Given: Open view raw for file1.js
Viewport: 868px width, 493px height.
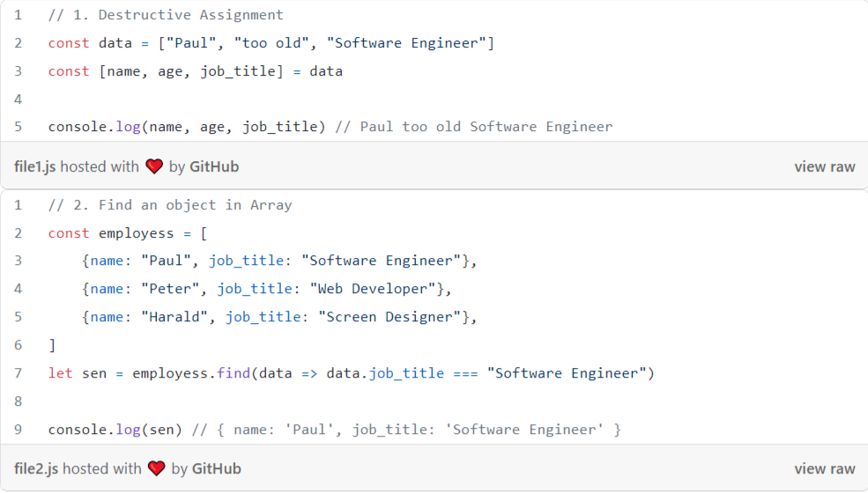Looking at the screenshot, I should click(x=824, y=166).
